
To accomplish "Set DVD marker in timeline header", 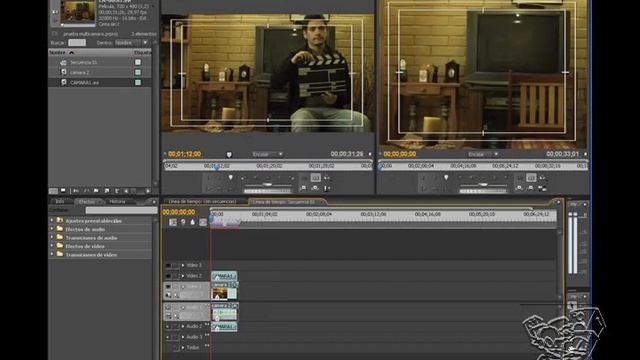I will tap(183, 222).
